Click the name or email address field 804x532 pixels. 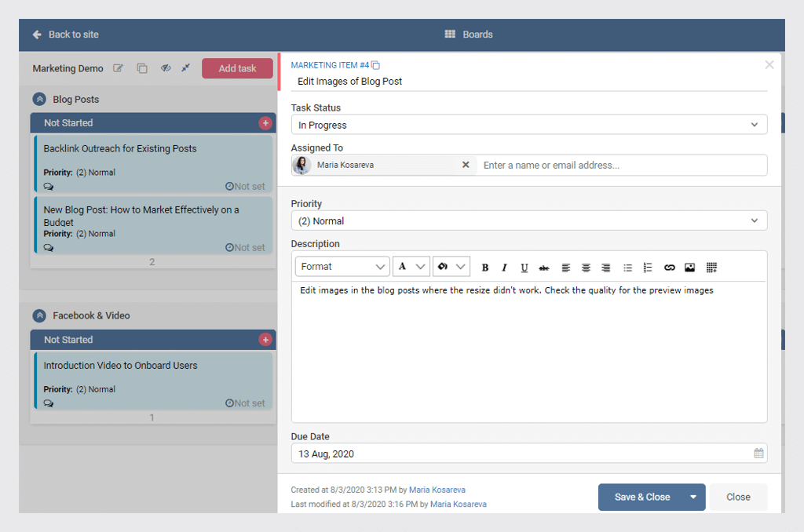[x=622, y=165]
